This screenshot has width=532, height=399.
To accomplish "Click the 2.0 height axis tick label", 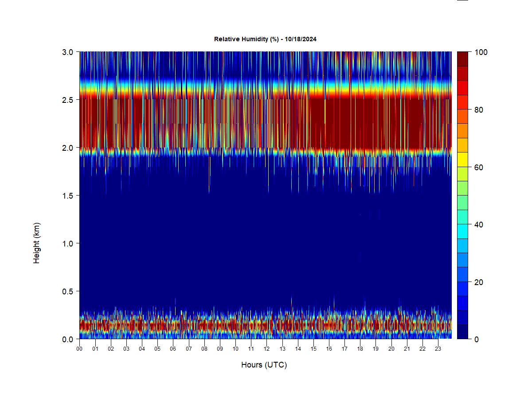I will point(68,148).
